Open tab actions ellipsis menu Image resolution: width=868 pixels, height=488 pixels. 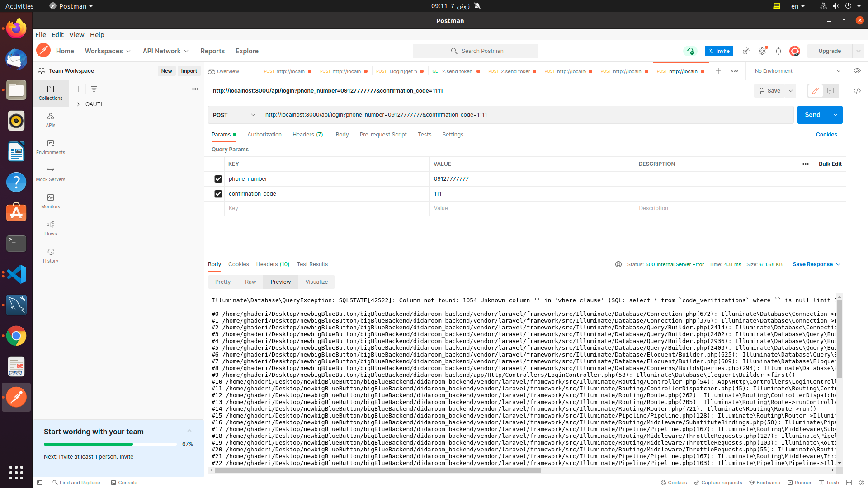(735, 71)
